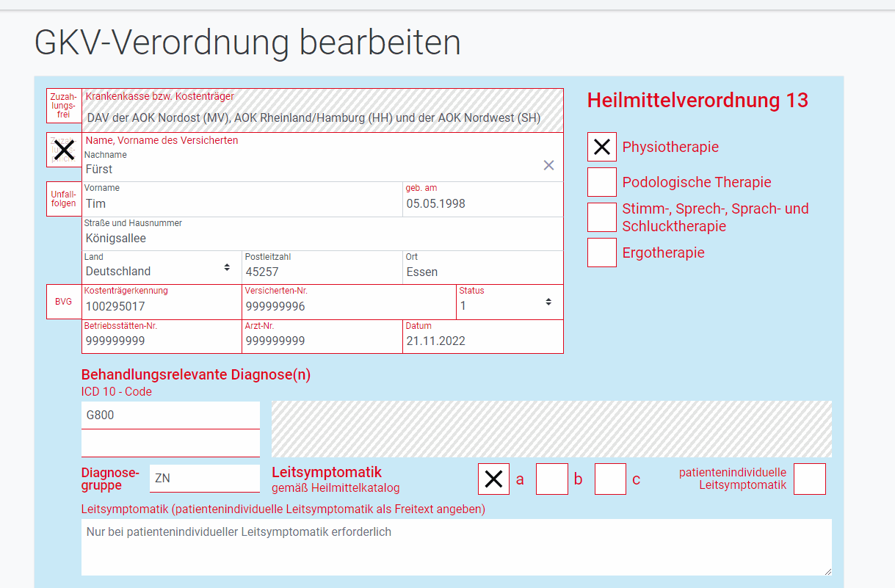Image resolution: width=895 pixels, height=588 pixels.
Task: Click the gemäß Heilmittelkatalog text
Action: (x=336, y=487)
